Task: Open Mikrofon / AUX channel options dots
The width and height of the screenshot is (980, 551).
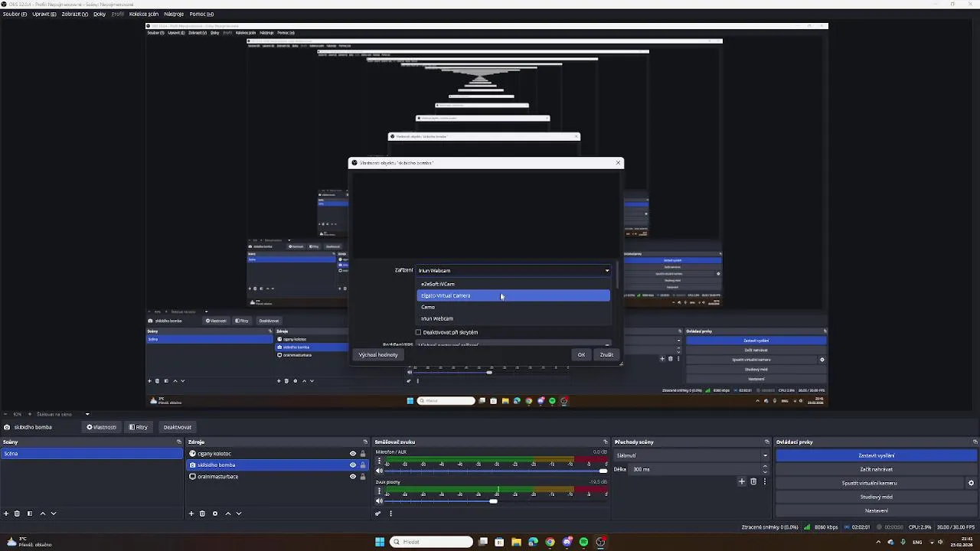Action: pyautogui.click(x=379, y=461)
